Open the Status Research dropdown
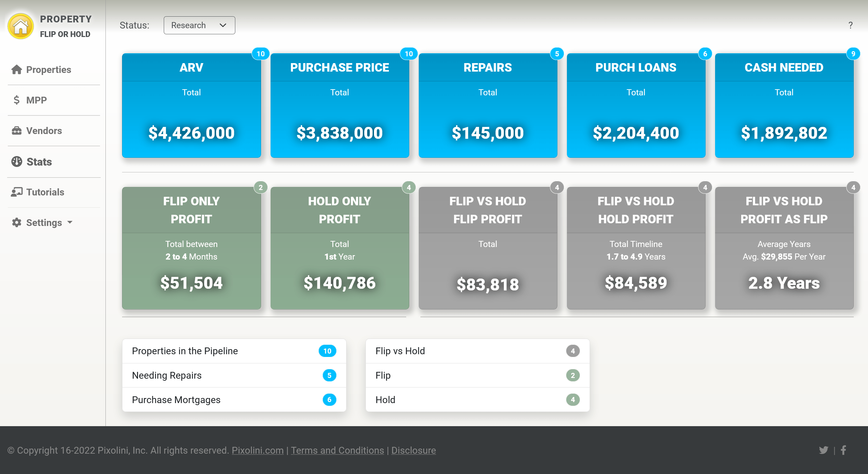868x474 pixels. click(199, 25)
